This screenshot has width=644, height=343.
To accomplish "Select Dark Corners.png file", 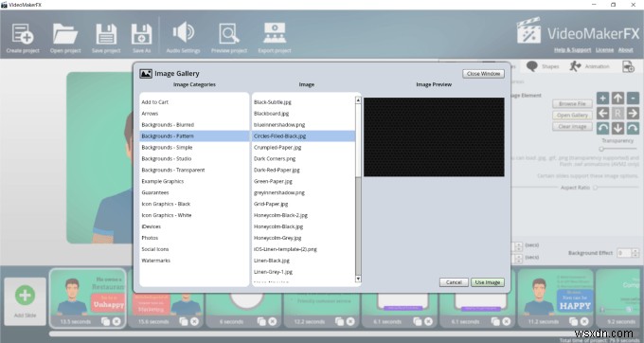I will coord(303,158).
